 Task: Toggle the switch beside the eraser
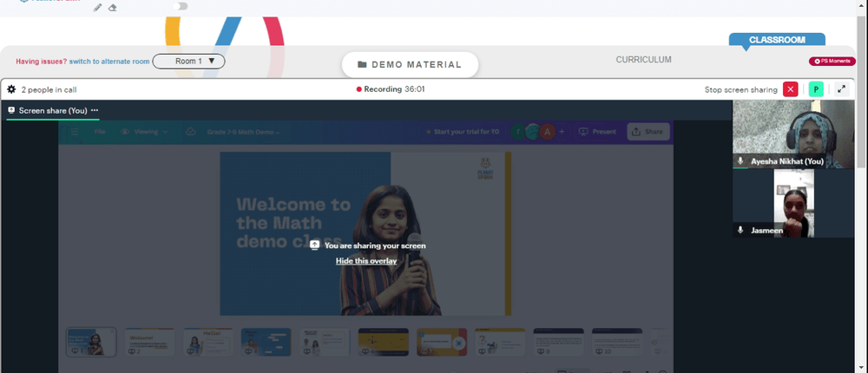pos(180,6)
